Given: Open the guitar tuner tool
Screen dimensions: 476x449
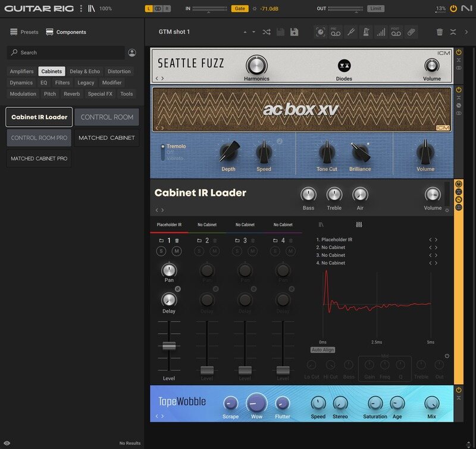Looking at the screenshot, I should click(x=352, y=33).
